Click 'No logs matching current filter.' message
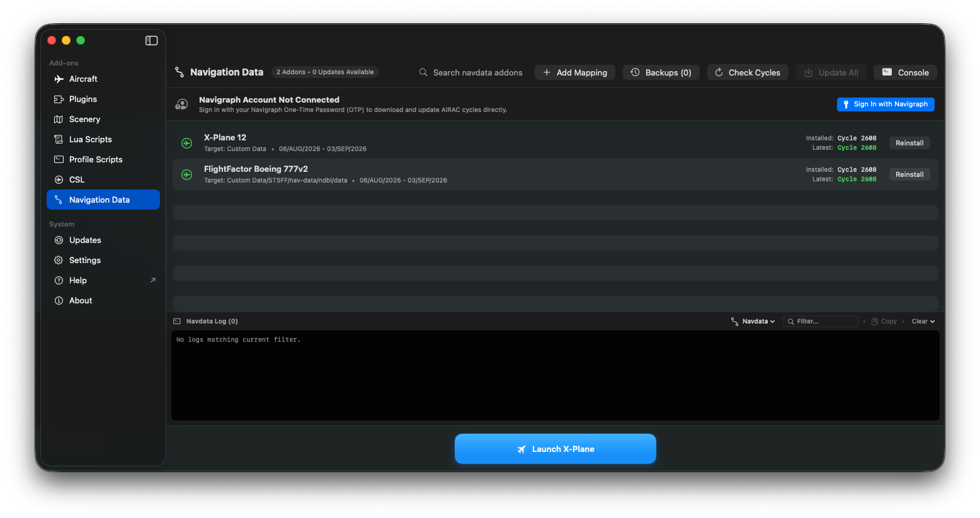The image size is (980, 518). tap(238, 339)
